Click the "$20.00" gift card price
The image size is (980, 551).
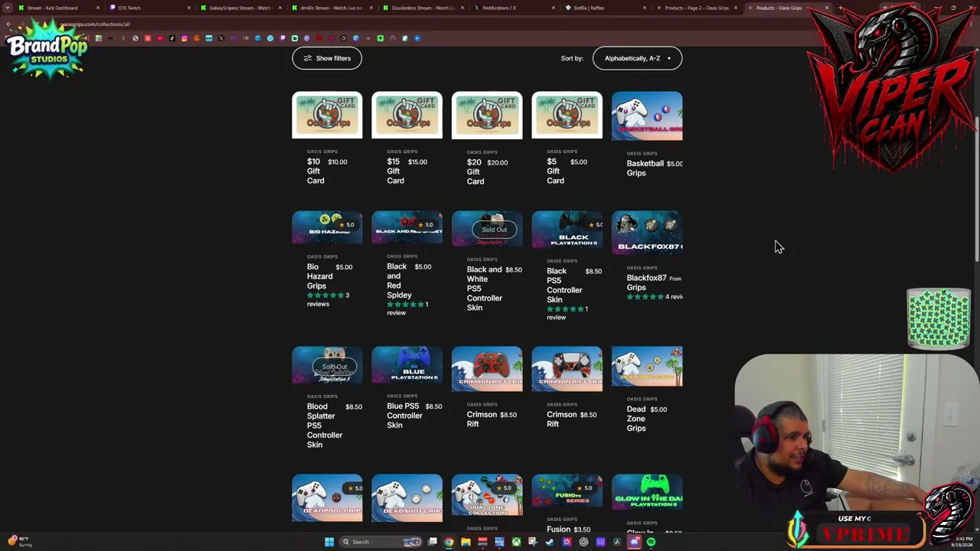(497, 162)
